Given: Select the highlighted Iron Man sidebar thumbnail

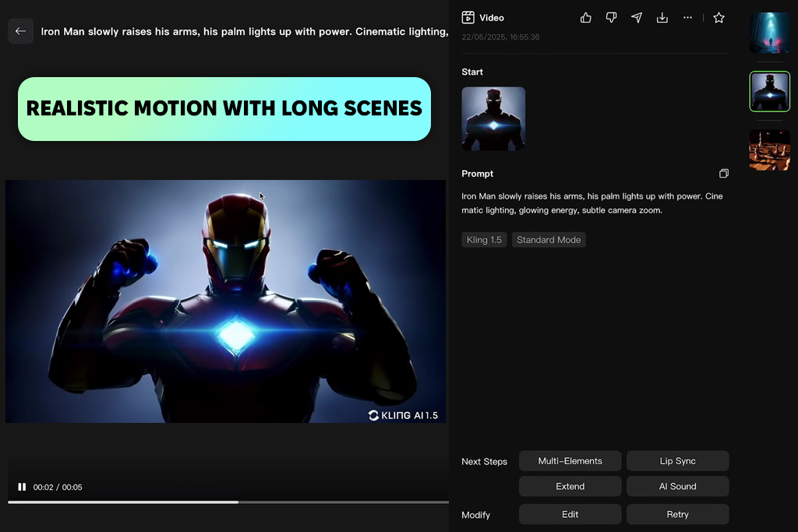Looking at the screenshot, I should [769, 92].
